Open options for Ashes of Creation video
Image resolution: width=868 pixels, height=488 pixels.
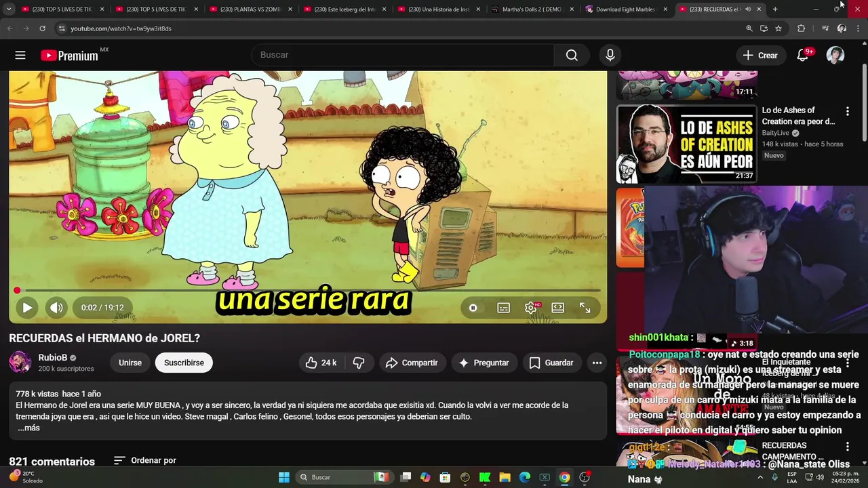[847, 111]
